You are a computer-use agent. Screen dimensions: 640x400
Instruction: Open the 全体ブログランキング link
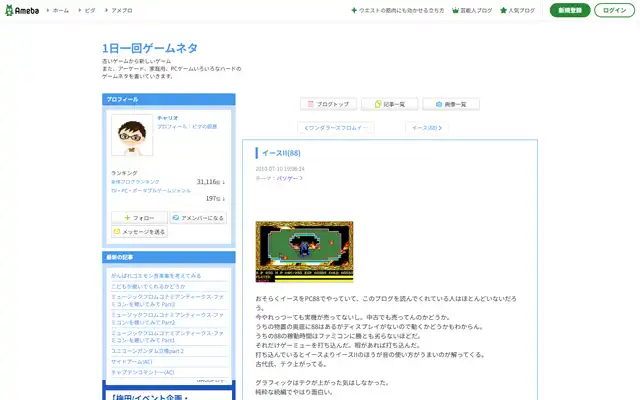[135, 182]
